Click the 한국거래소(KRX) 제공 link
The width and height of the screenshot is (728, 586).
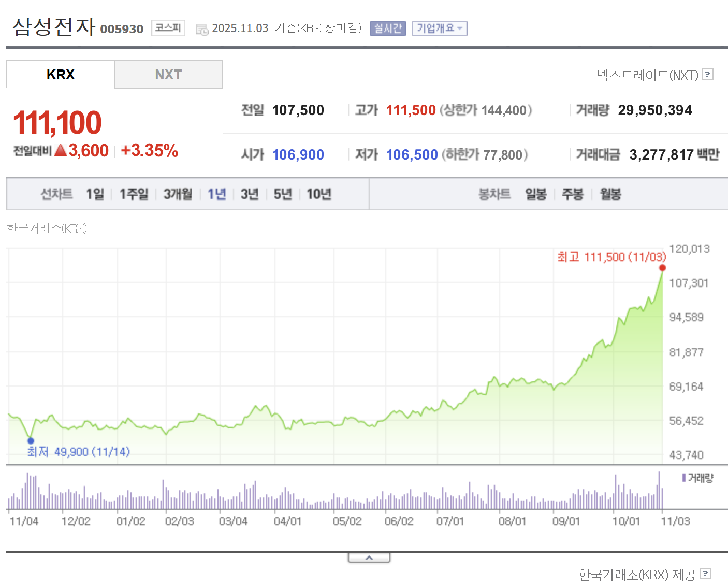coord(637,575)
